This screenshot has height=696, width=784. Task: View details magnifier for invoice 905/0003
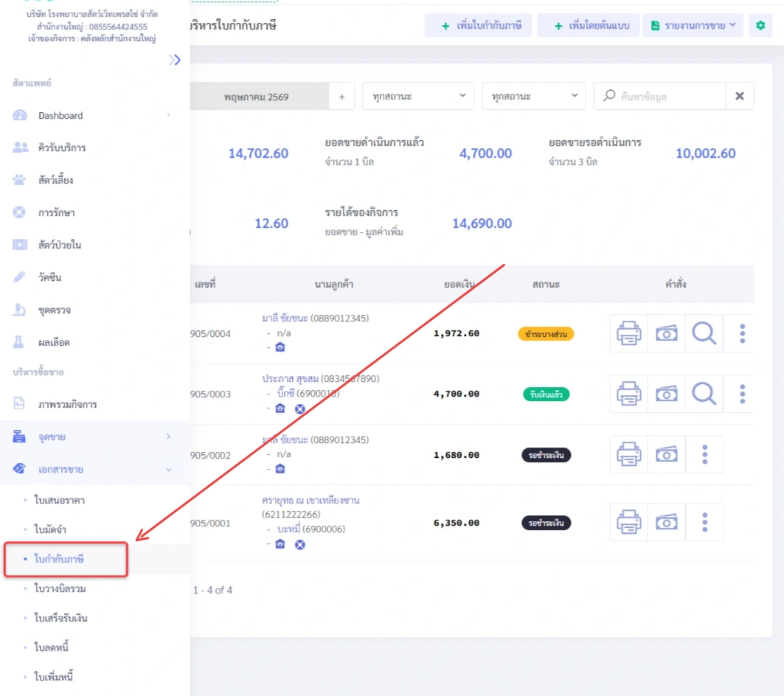click(704, 394)
